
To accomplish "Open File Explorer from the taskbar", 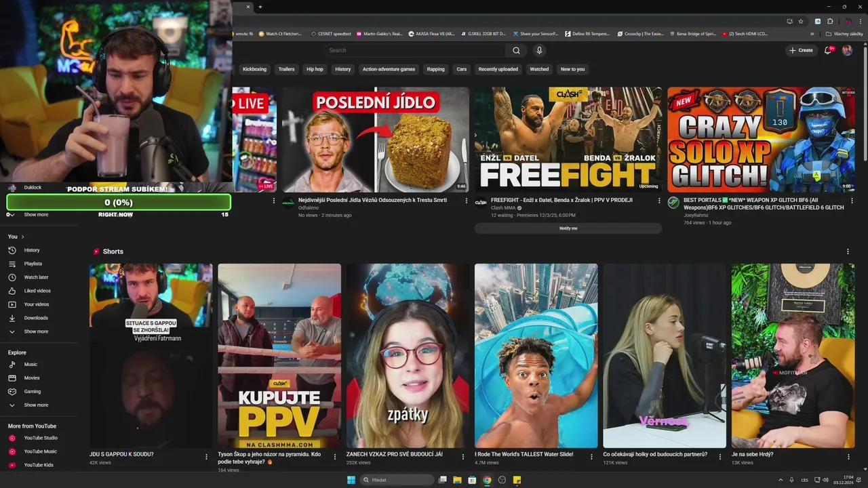I will pyautogui.click(x=458, y=480).
